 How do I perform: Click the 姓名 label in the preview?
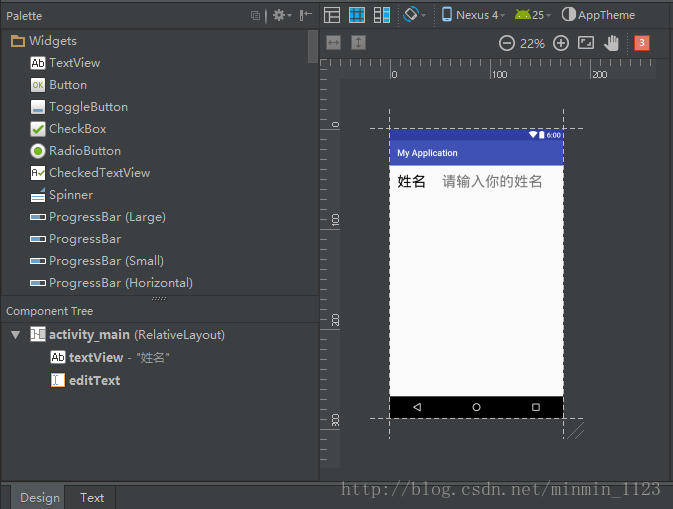(411, 182)
